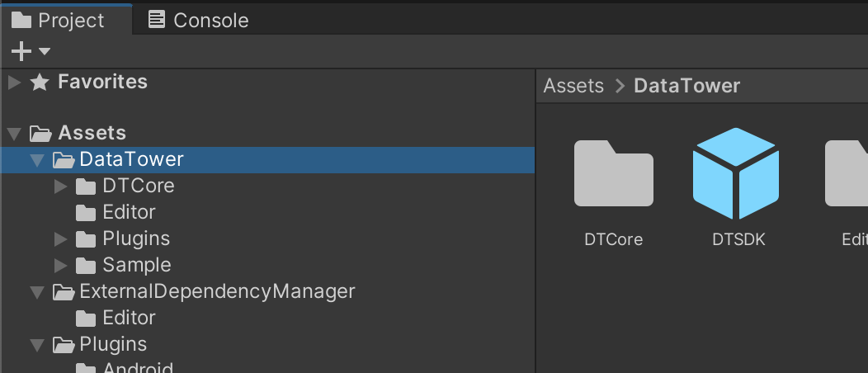
Task: Click the DTSDK blue cube asset icon
Action: click(x=736, y=173)
